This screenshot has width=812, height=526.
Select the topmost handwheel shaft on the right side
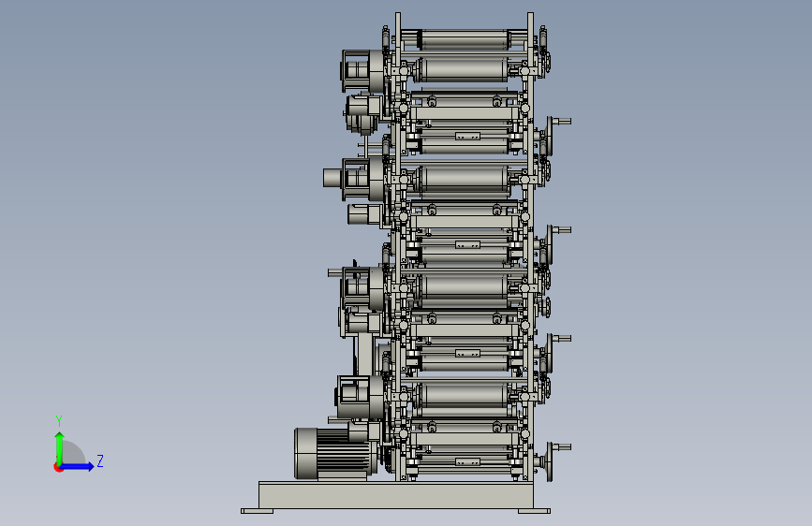[x=562, y=121]
